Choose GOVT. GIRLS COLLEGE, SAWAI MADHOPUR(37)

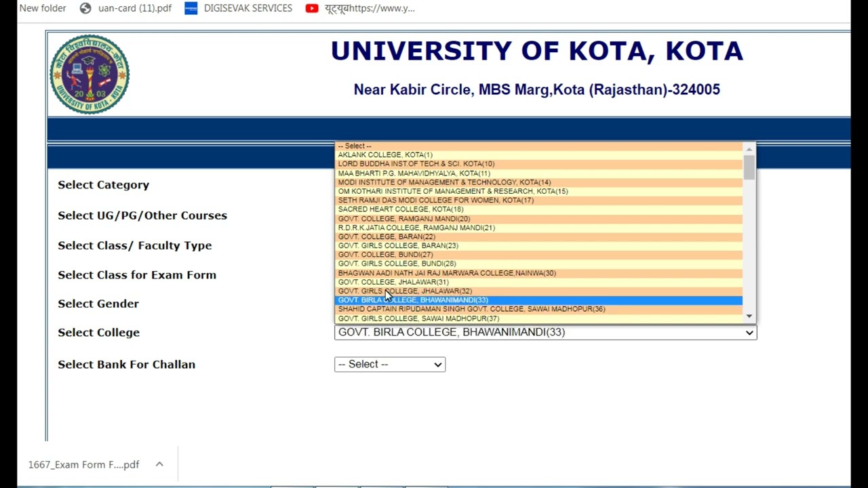(x=539, y=319)
